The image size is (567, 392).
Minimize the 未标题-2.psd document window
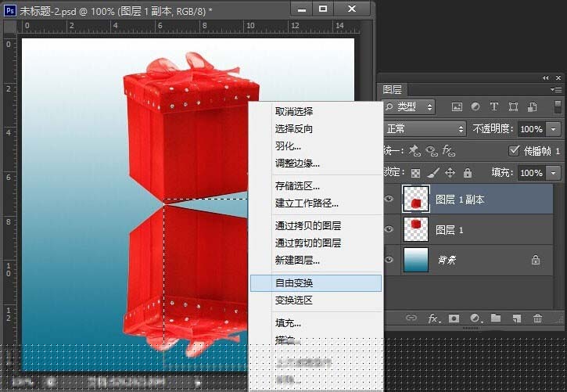(302, 9)
